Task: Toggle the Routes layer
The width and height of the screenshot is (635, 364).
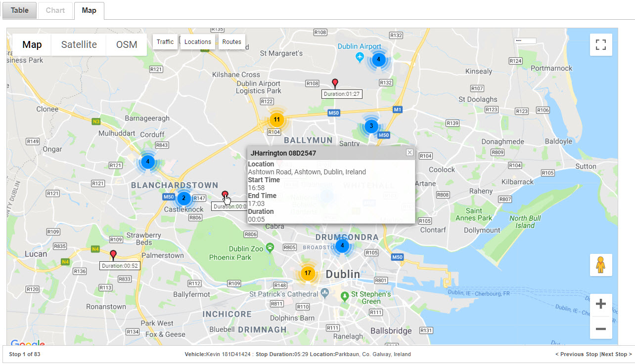Action: [231, 42]
